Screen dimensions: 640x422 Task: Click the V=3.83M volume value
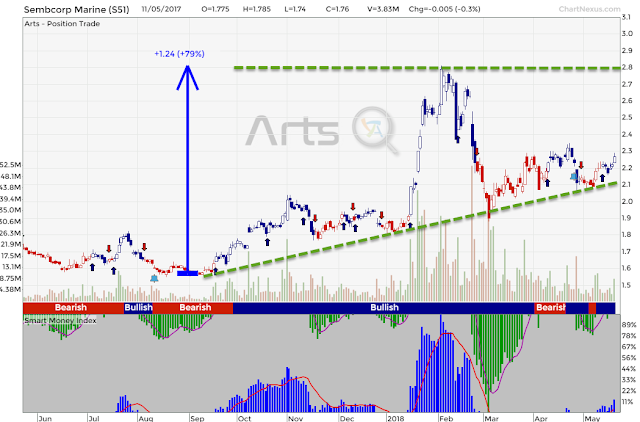coord(383,9)
